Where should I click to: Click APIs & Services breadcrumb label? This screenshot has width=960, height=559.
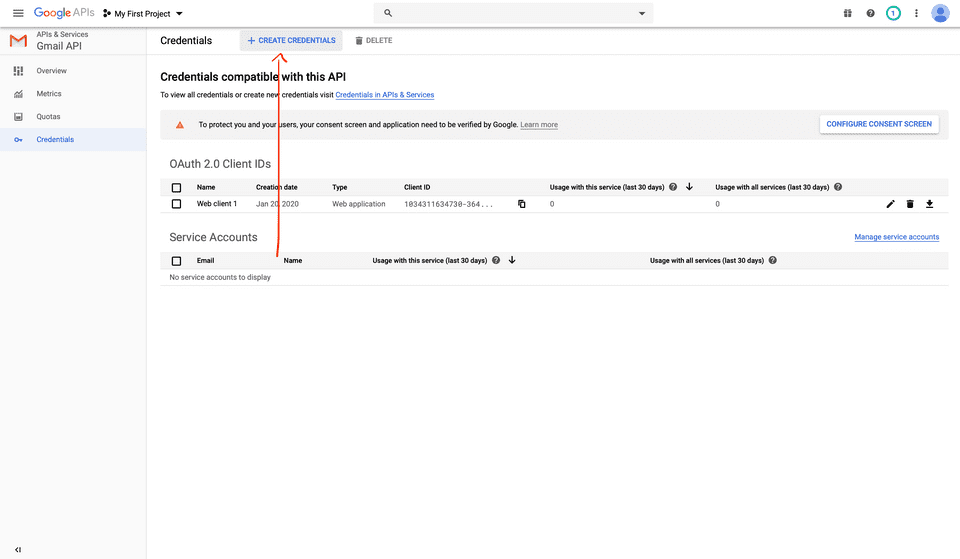click(x=62, y=34)
